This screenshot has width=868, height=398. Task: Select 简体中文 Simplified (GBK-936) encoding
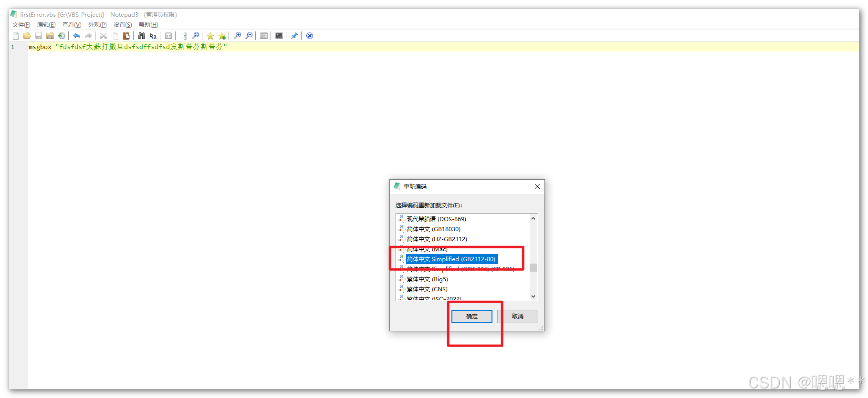coord(457,269)
